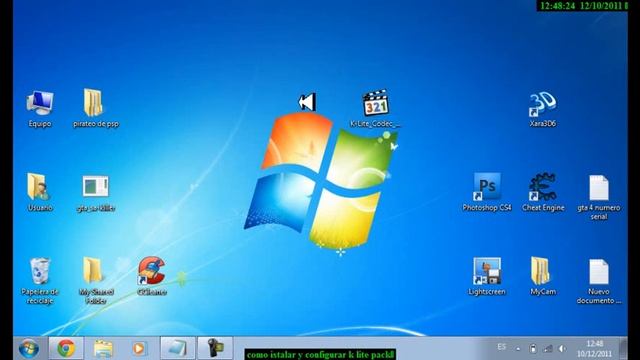Click the ES language indicator
The width and height of the screenshot is (640, 360).
(x=502, y=347)
